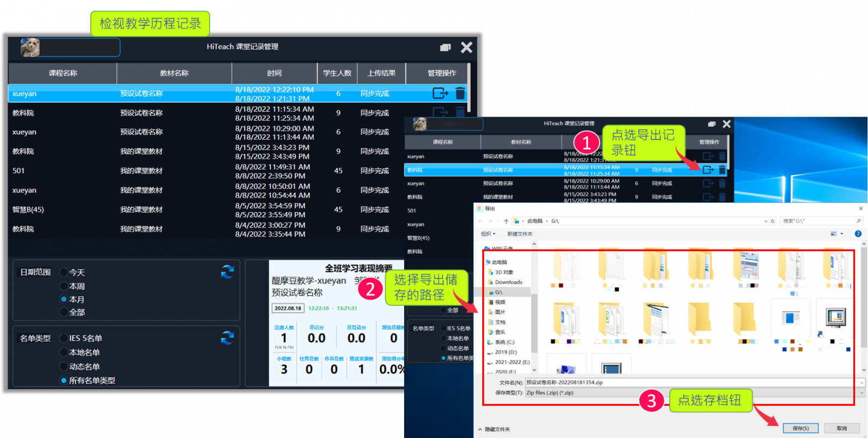
Task: Click export icon on highlighted 教科院 row
Action: click(x=708, y=170)
